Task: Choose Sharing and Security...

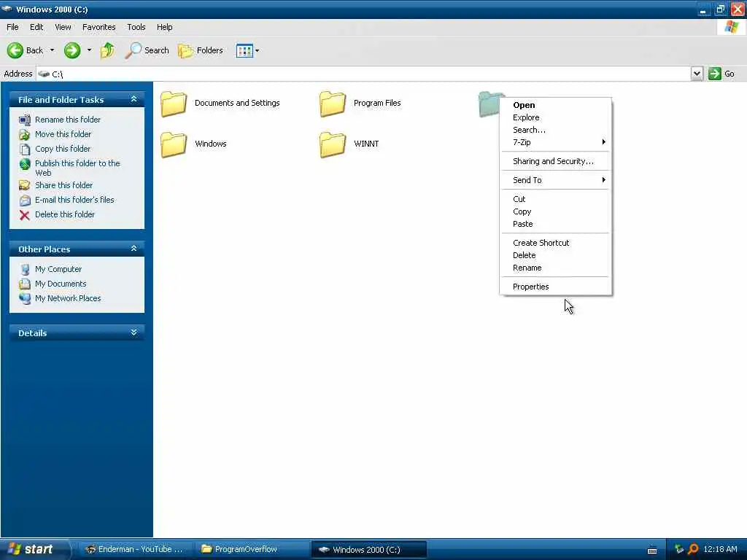Action: click(555, 161)
